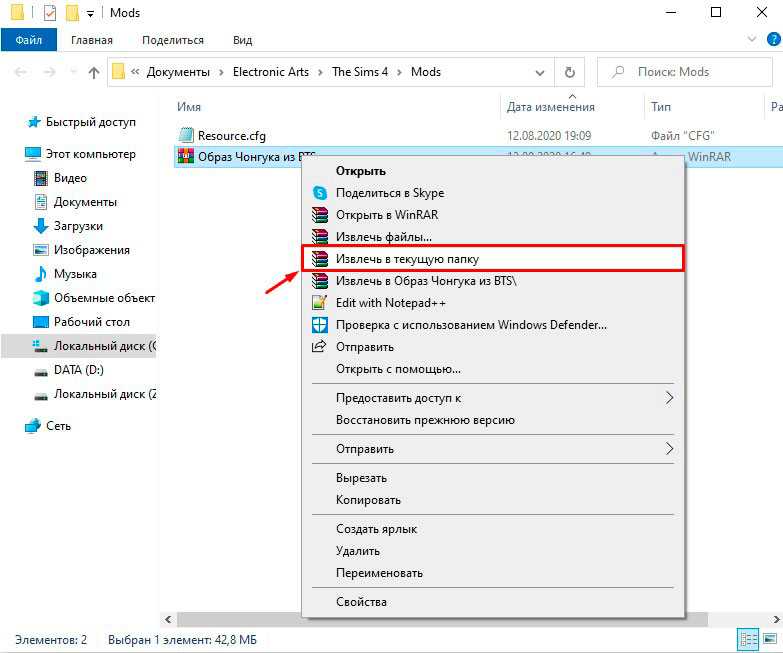Click Properties checkmark icon in title bar
783x653 pixels.
click(x=50, y=12)
